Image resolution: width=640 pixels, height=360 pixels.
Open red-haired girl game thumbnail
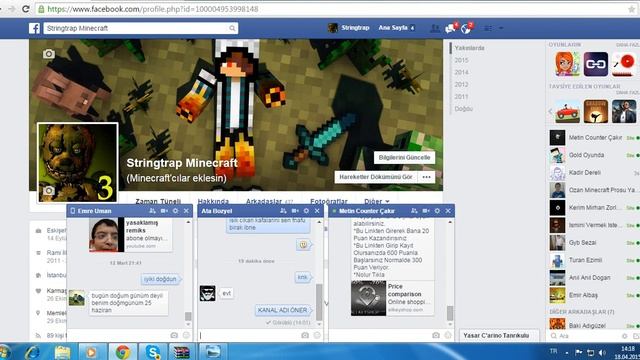567,64
